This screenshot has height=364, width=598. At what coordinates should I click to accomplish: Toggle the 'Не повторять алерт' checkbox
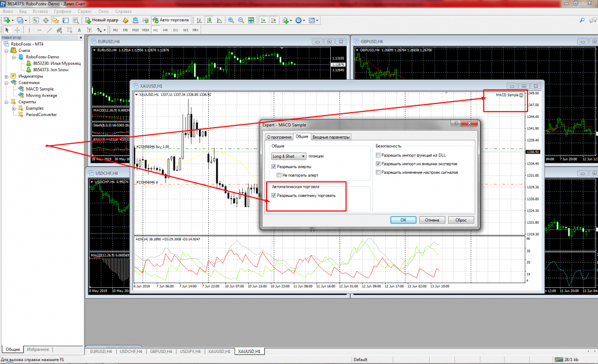point(279,174)
